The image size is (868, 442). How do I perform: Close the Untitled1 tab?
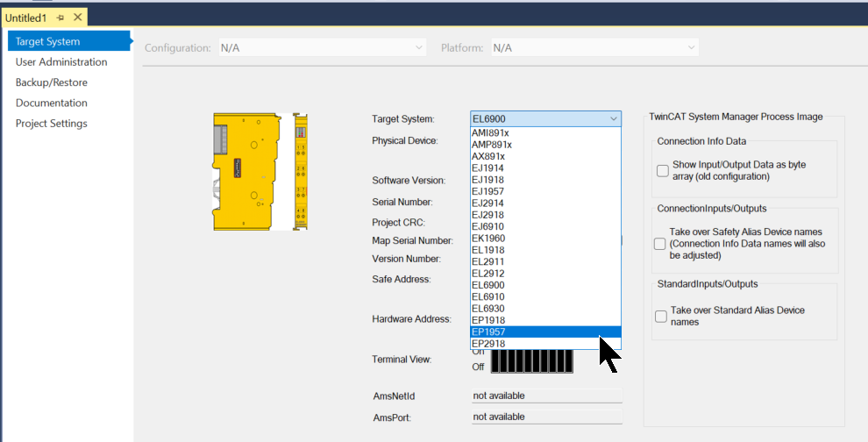(x=78, y=18)
